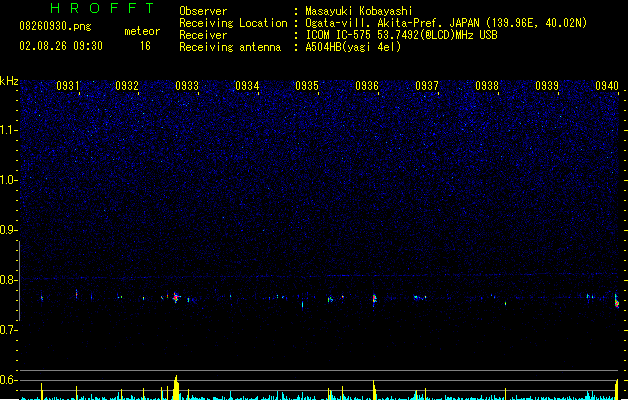The height and width of the screenshot is (400, 629).
Task: Click the meteor count label
Action: pos(142,31)
